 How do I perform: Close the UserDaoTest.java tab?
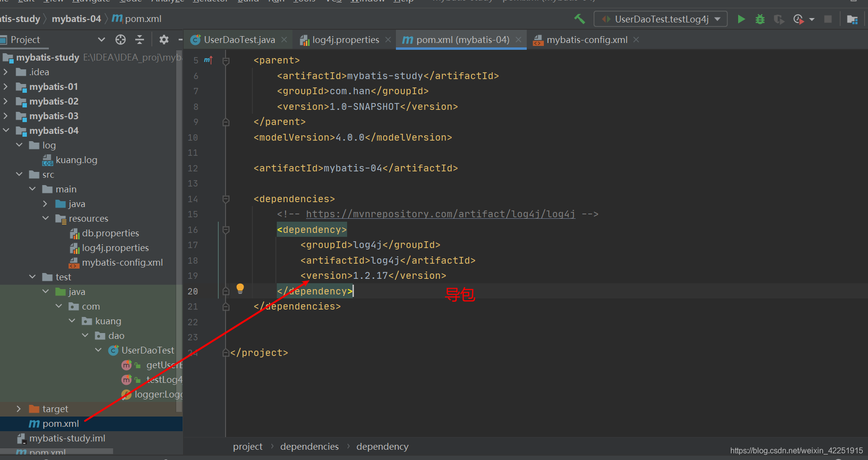click(x=284, y=40)
